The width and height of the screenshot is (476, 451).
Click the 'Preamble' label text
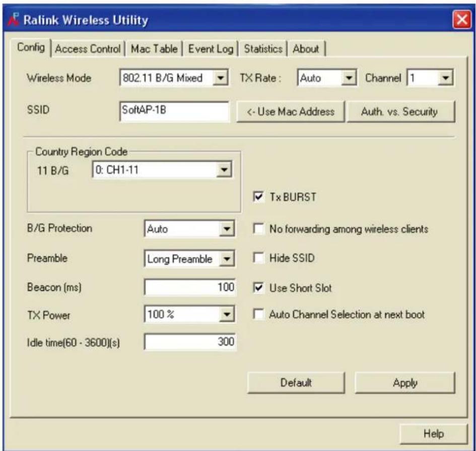(47, 258)
